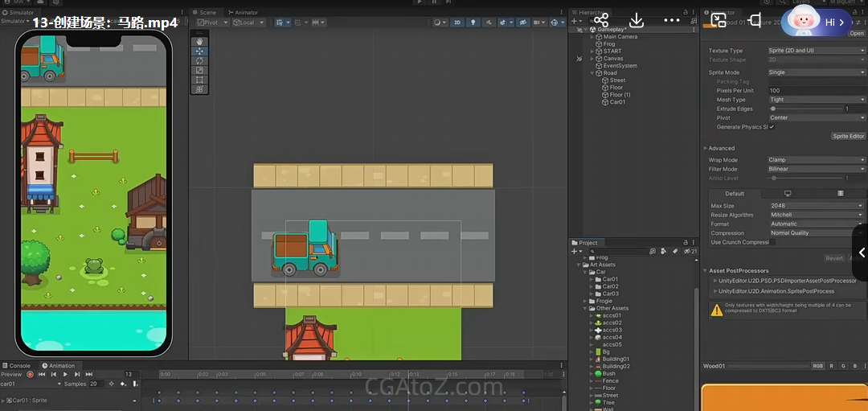Screen dimensions: 868x411
Task: Switch to the Animator tab
Action: pyautogui.click(x=244, y=13)
